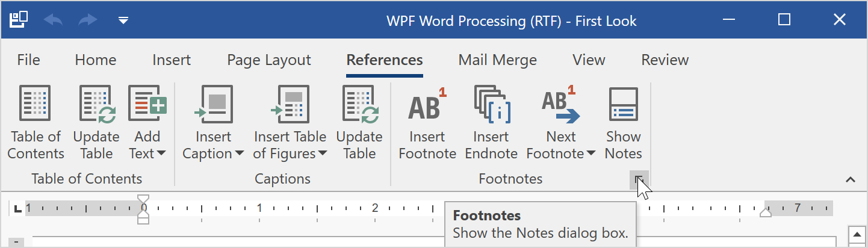
Task: Click the Redo arrow in quick access toolbar
Action: click(x=88, y=20)
